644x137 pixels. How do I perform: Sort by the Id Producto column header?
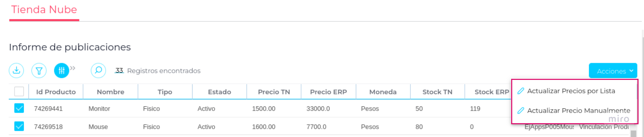[x=56, y=92]
